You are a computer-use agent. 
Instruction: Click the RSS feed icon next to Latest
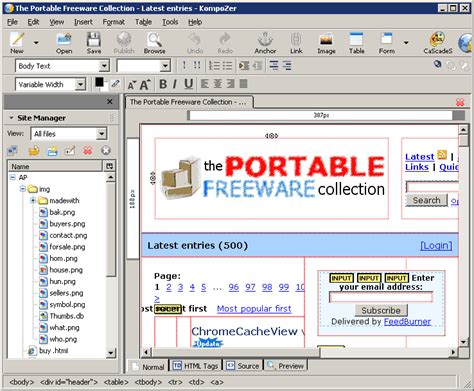click(x=442, y=155)
